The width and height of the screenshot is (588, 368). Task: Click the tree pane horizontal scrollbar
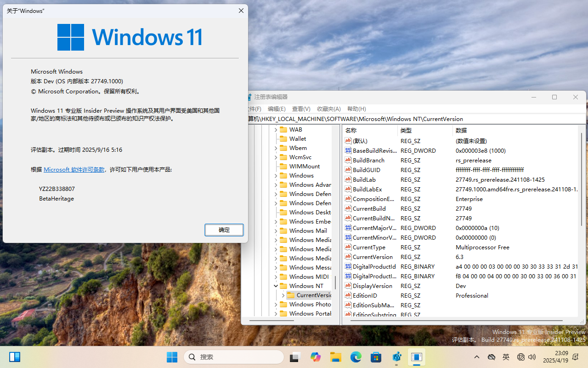pyautogui.click(x=271, y=320)
